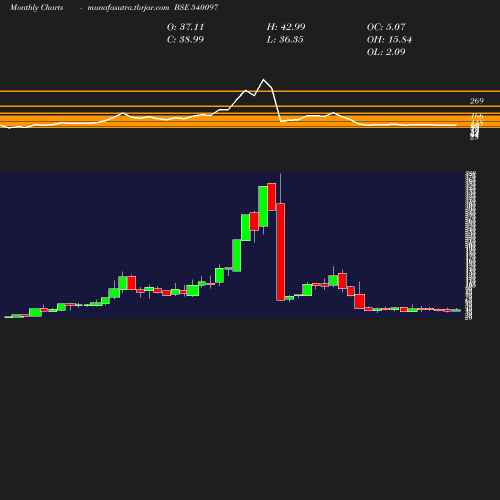Click the 'Monthly Charts' title text
The width and height of the screenshot is (500, 500).
pos(37,7)
